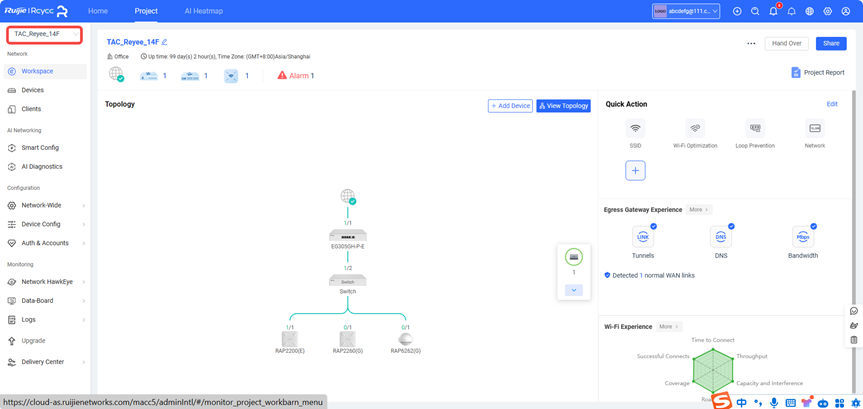
Task: Open Loop Prevention quick action
Action: point(755,128)
